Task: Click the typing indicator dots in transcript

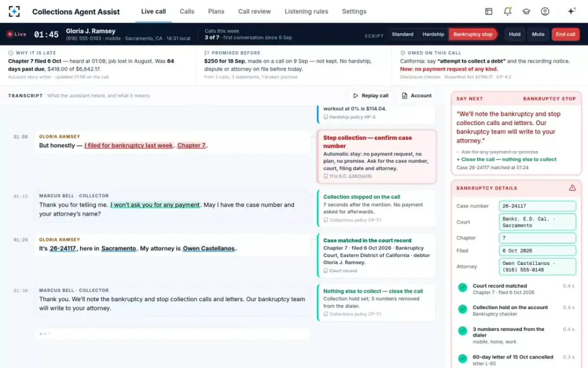Action: coord(45,334)
